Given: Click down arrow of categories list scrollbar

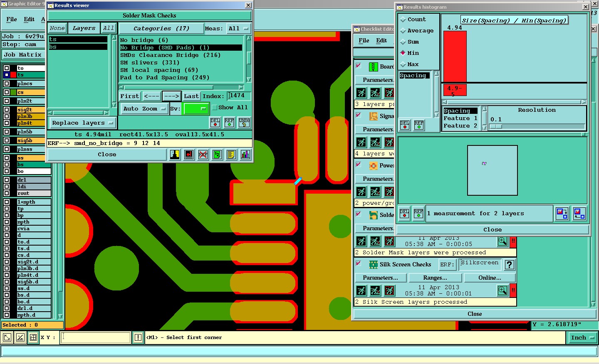Looking at the screenshot, I should click(249, 79).
